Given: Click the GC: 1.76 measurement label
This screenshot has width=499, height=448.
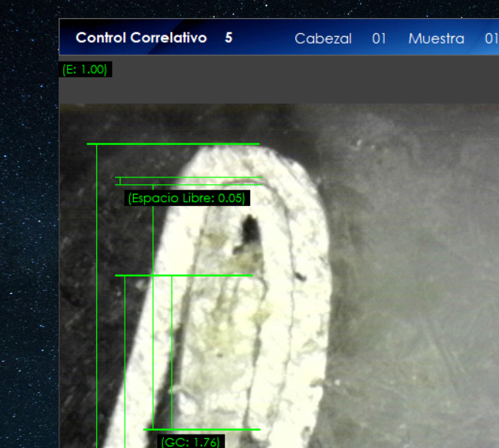Looking at the screenshot, I should (189, 442).
